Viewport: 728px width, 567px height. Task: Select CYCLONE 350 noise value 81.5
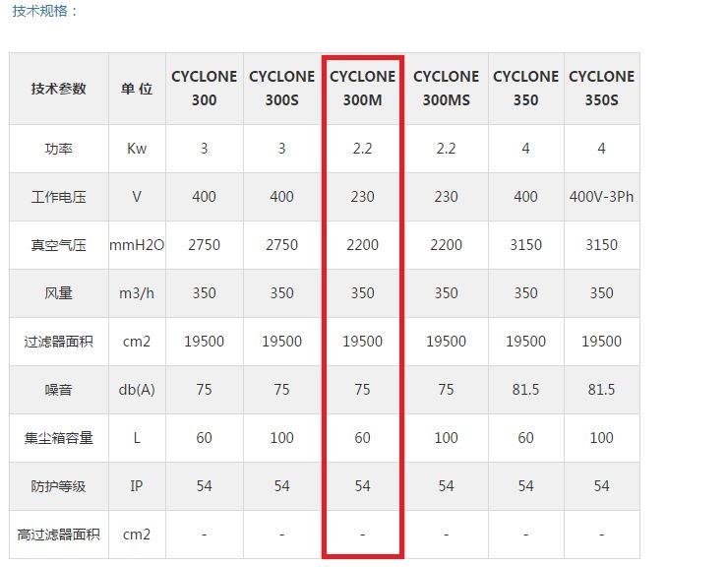(526, 390)
